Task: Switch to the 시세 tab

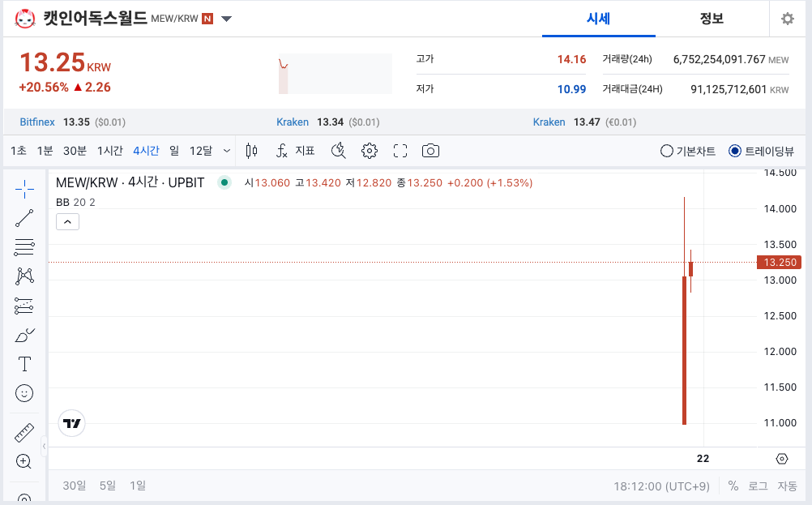Action: click(x=599, y=19)
